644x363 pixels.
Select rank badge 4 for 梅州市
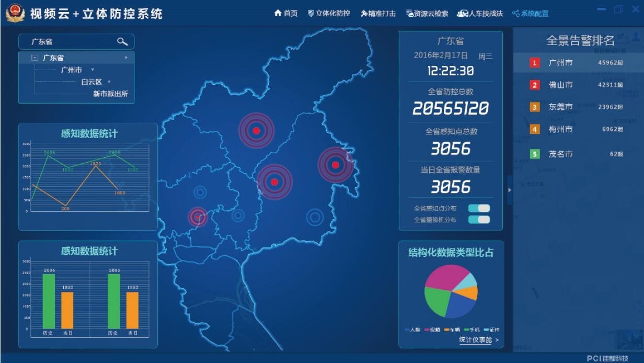click(x=535, y=129)
